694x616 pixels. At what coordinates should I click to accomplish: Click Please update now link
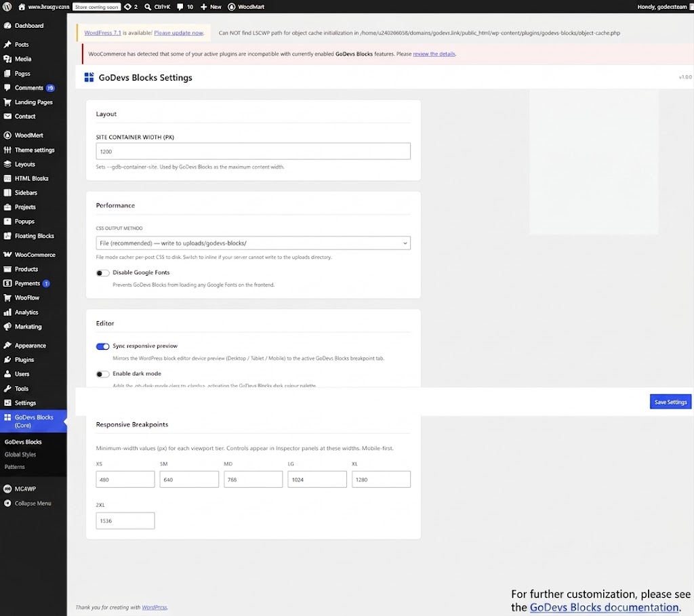(x=178, y=33)
